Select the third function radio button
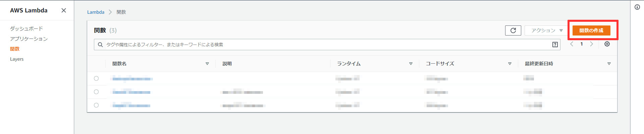This screenshot has width=644, height=134. (96, 105)
